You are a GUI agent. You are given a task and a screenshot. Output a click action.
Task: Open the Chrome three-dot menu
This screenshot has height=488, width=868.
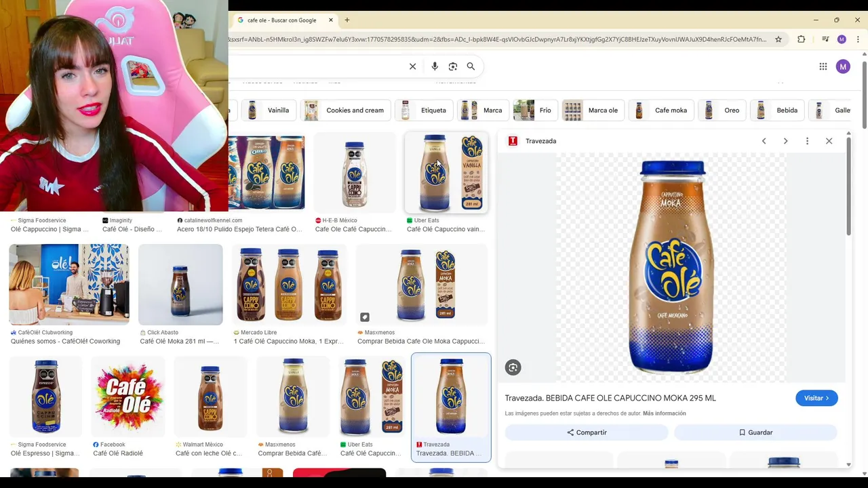[858, 39]
